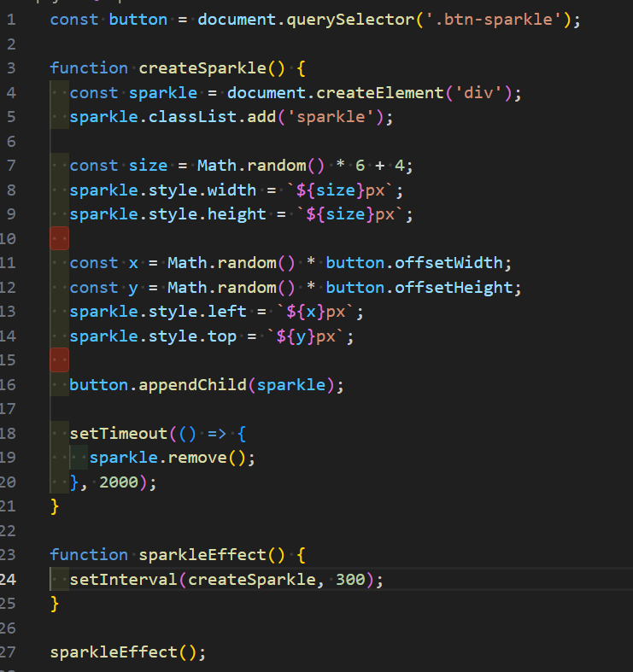Click the 2000 timeout value
The image size is (633, 672).
point(119,482)
